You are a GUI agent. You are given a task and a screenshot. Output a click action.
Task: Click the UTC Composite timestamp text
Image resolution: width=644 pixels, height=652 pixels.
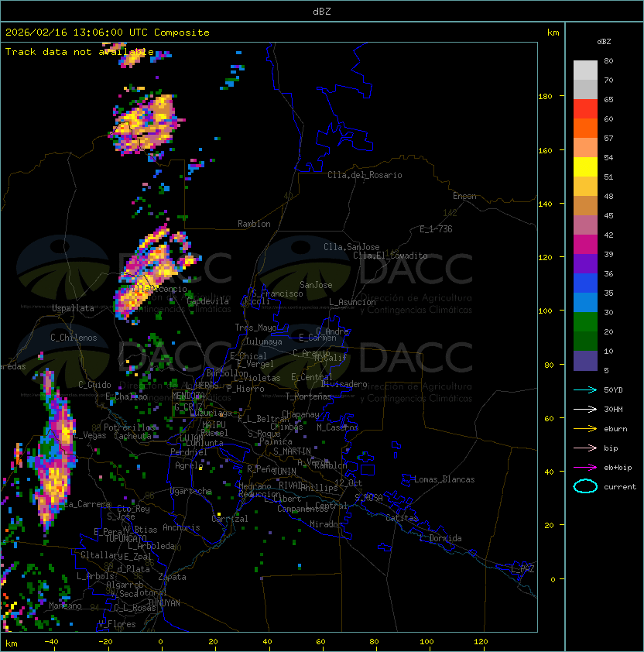point(108,33)
